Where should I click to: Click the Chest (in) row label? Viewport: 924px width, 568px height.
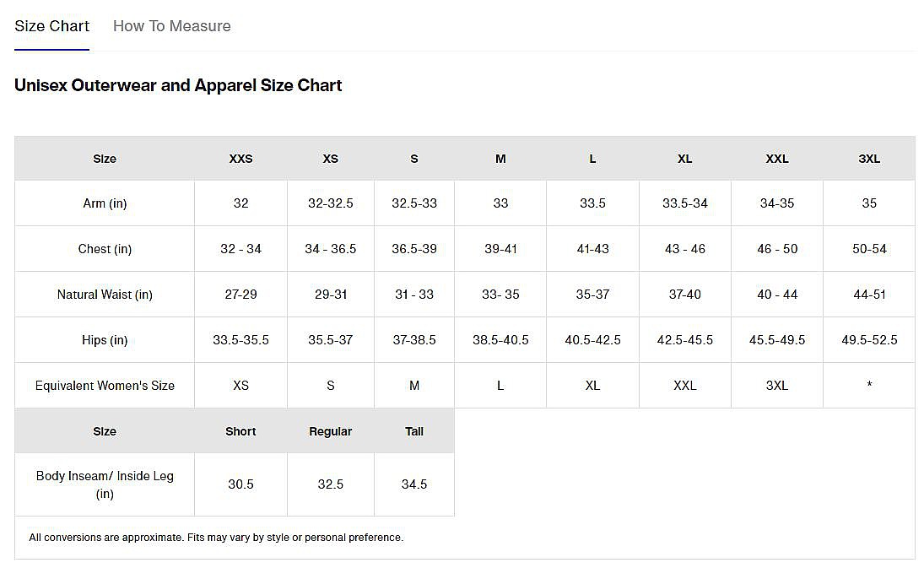(105, 249)
